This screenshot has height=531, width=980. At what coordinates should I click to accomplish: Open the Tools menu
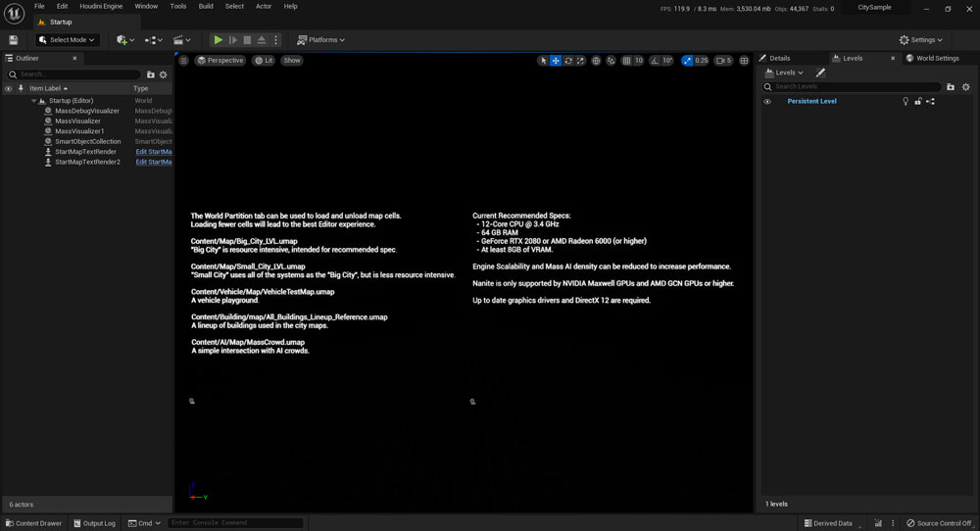coord(178,6)
